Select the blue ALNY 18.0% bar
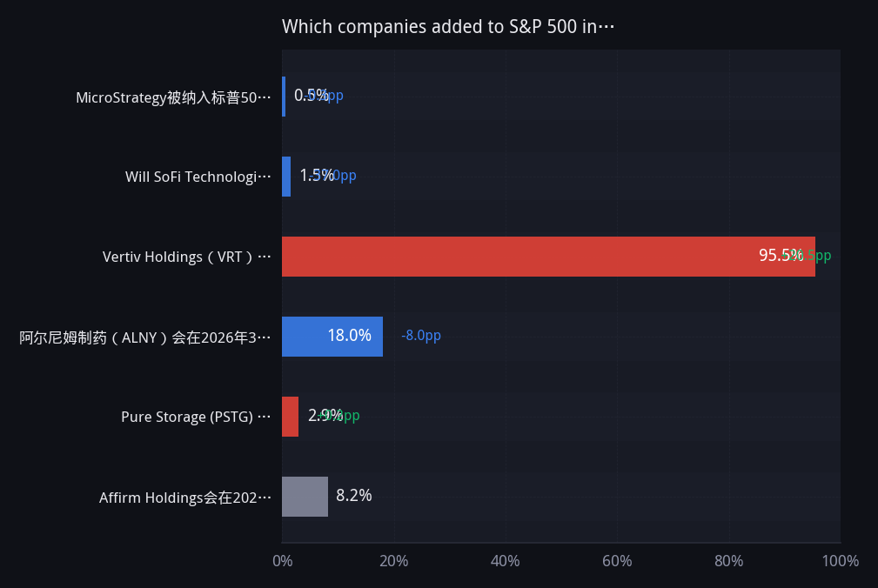This screenshot has height=588, width=878. pos(332,337)
